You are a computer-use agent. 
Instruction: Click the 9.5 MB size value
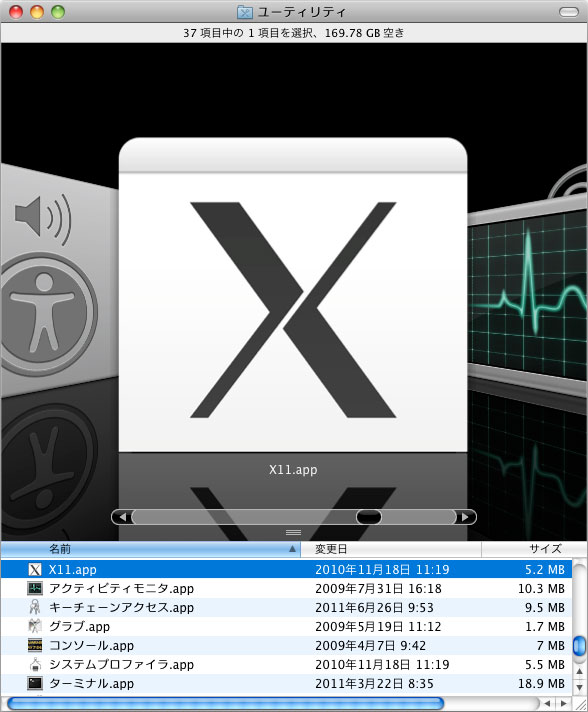click(x=545, y=608)
